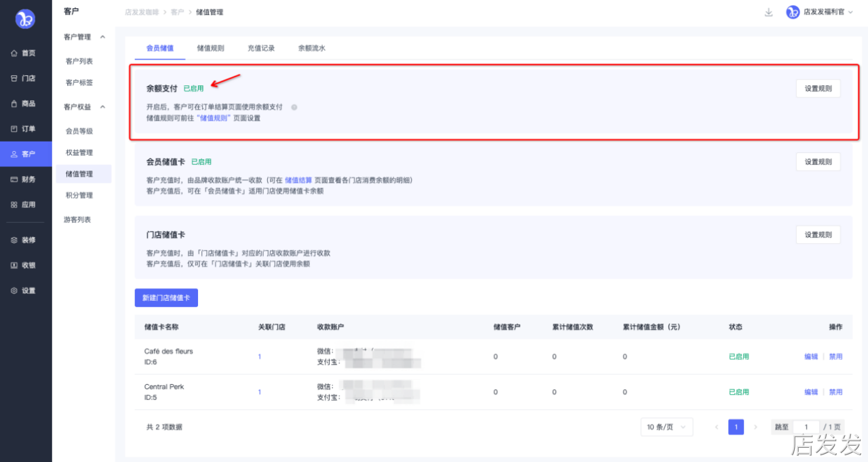The width and height of the screenshot is (868, 462).
Task: Click the user avatar icon at top right
Action: [793, 12]
